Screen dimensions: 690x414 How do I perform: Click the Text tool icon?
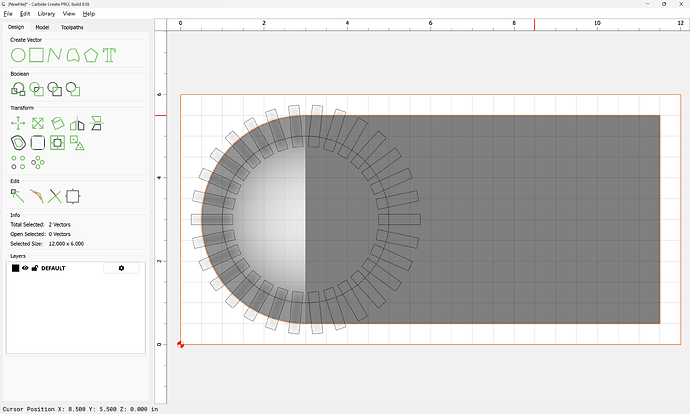[x=109, y=56]
